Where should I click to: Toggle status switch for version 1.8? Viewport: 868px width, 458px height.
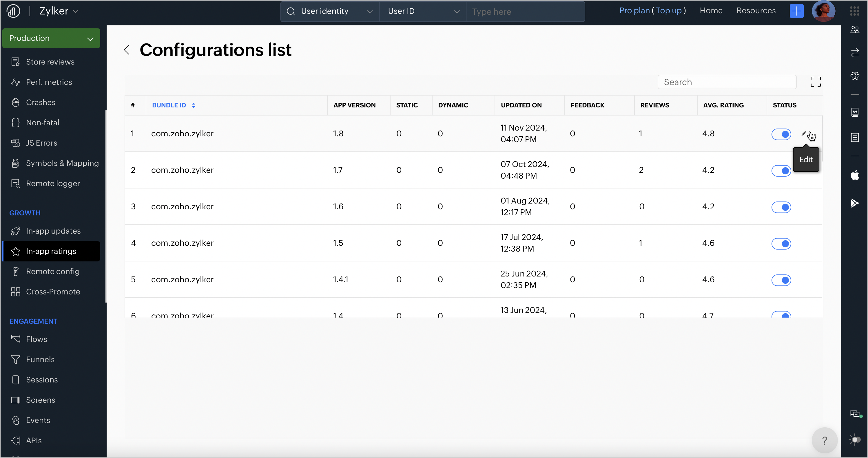tap(781, 134)
